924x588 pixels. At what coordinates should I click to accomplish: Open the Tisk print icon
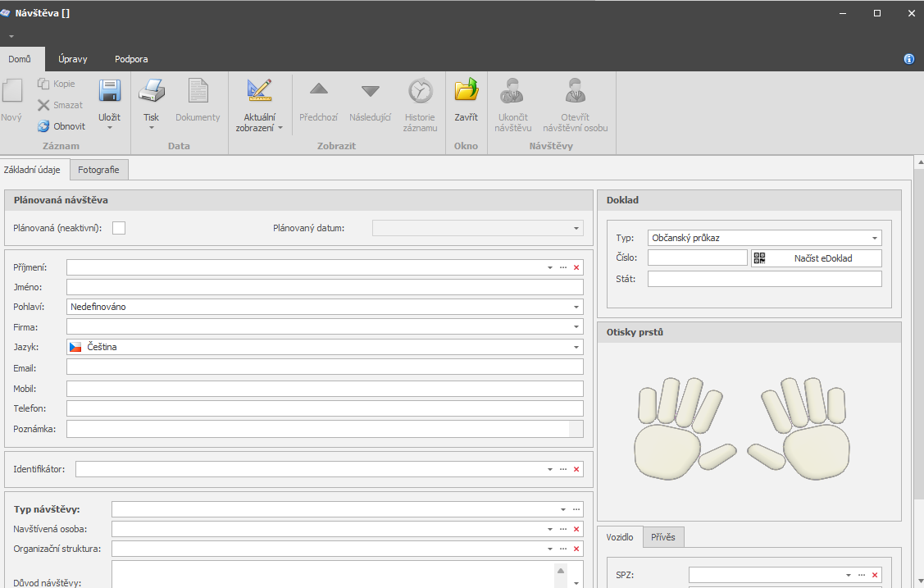[151, 91]
